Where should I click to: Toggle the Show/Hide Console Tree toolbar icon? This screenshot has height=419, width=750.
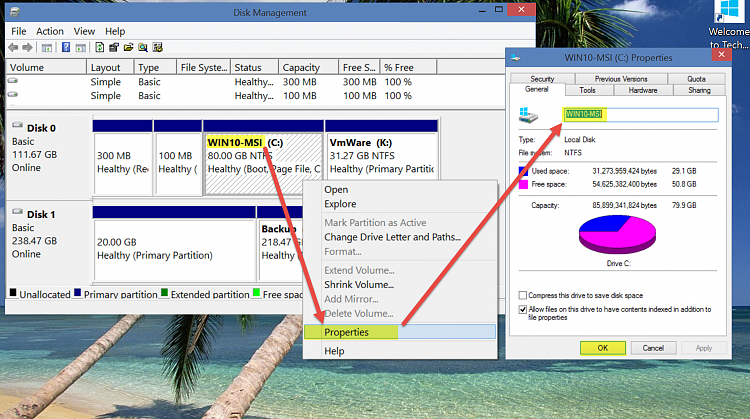coord(47,47)
